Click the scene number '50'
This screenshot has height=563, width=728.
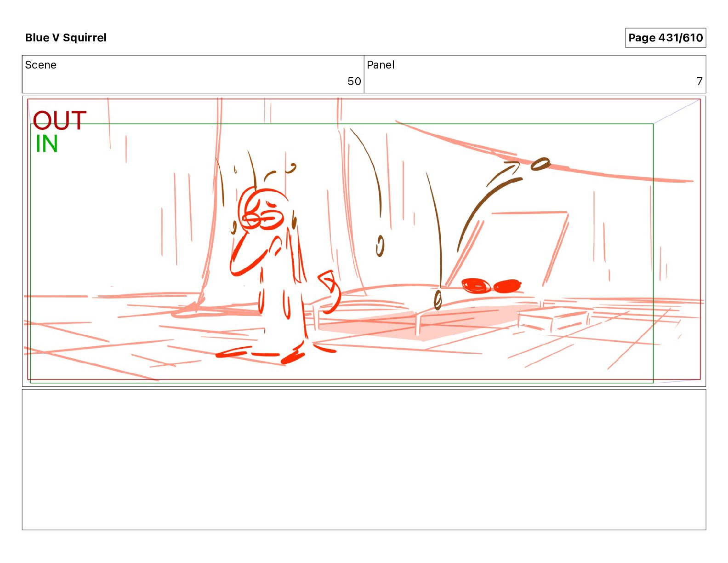tap(354, 81)
